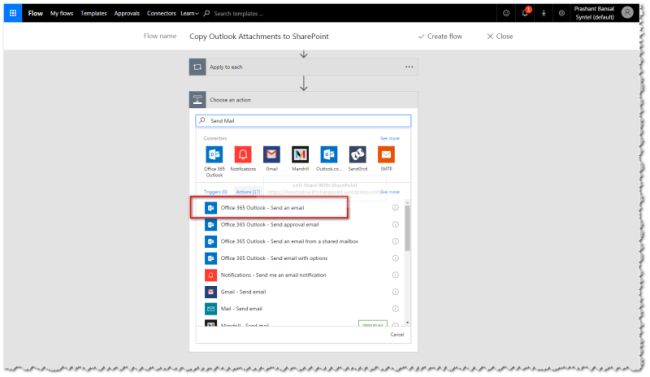Click the feedback smiley icon
The width and height of the screenshot is (650, 377).
click(x=506, y=13)
